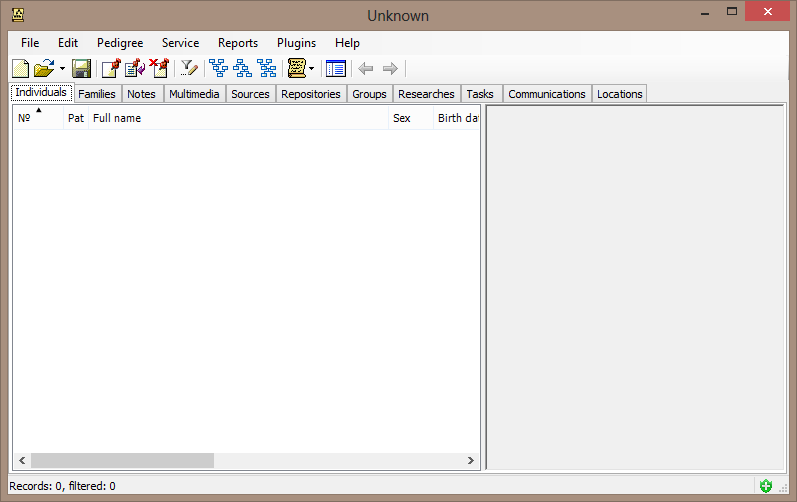797x502 pixels.
Task: Show the descendants tree diagram icon
Action: [x=242, y=68]
